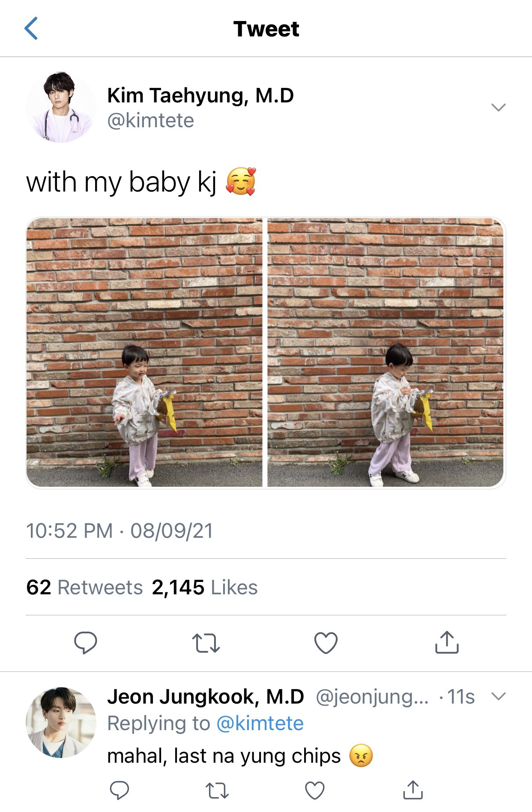Like the 'with my baby kj' tweet
The height and width of the screenshot is (812, 532).
(x=326, y=643)
